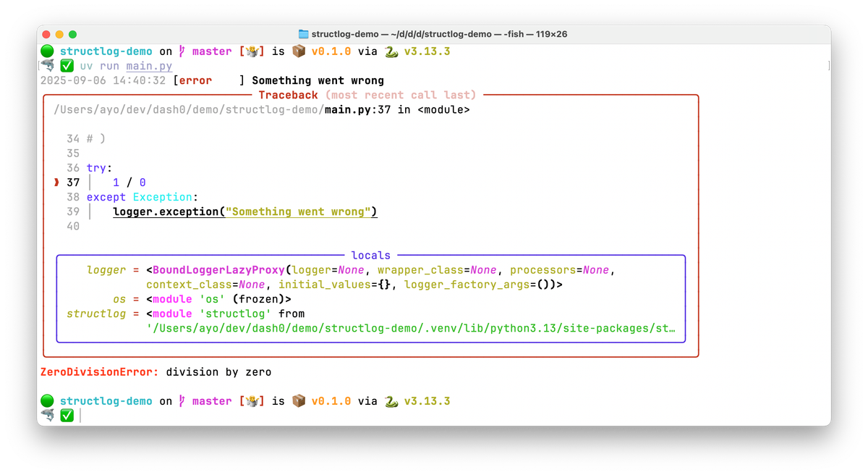This screenshot has width=868, height=475.
Task: Click 'context_class=None' argument
Action: click(x=205, y=285)
